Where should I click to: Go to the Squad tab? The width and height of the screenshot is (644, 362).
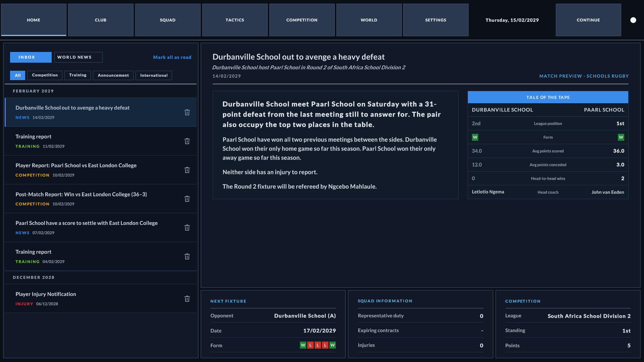(168, 20)
